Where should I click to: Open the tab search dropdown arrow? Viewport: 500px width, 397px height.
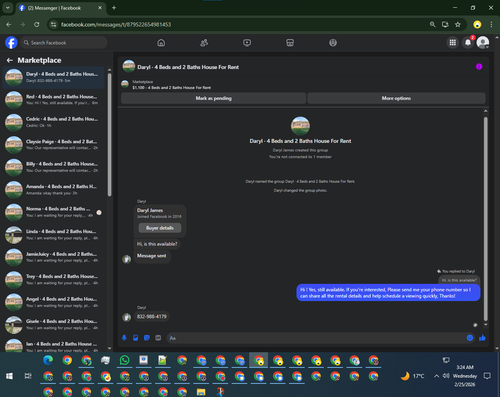[x=7, y=8]
